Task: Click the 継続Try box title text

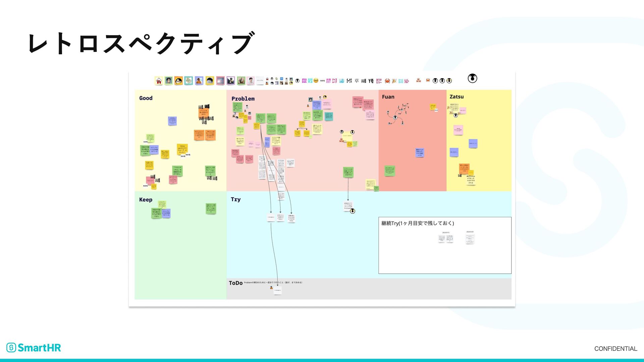Action: tap(417, 223)
